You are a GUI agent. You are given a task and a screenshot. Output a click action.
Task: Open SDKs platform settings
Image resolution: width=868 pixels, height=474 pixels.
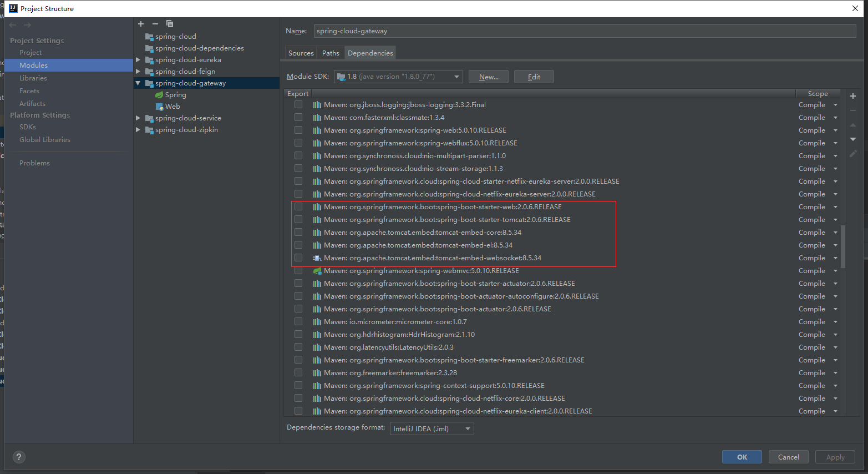(28, 127)
